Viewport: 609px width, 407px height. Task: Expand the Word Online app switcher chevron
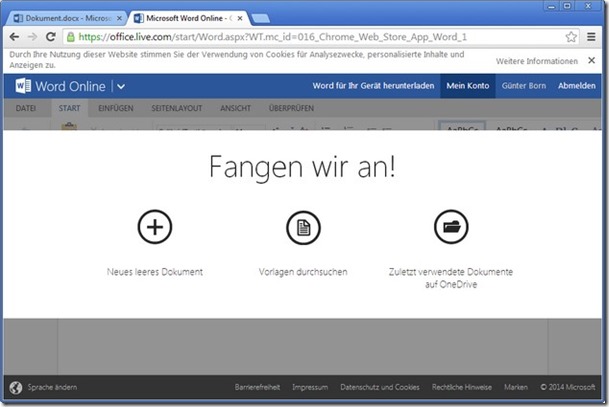[x=121, y=86]
